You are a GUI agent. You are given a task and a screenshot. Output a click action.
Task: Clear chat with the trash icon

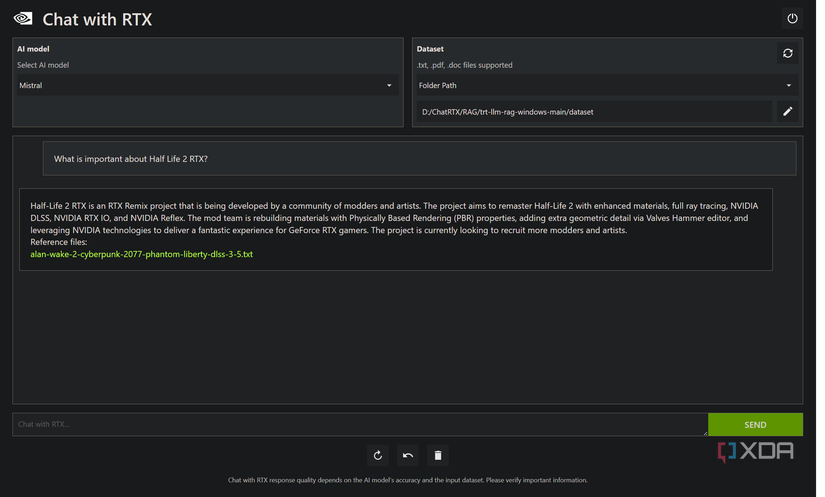[438, 455]
